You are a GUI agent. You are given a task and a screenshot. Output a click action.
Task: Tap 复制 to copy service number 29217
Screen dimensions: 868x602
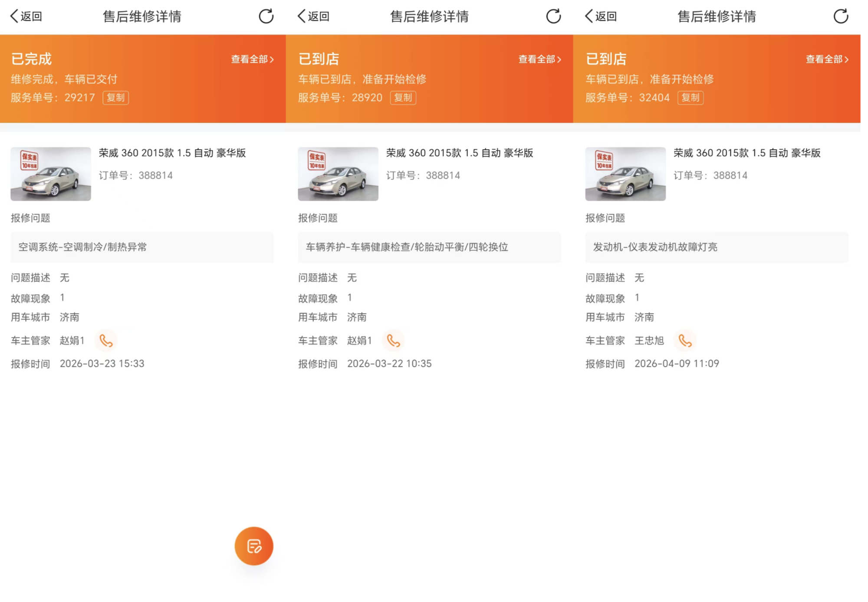(x=116, y=98)
